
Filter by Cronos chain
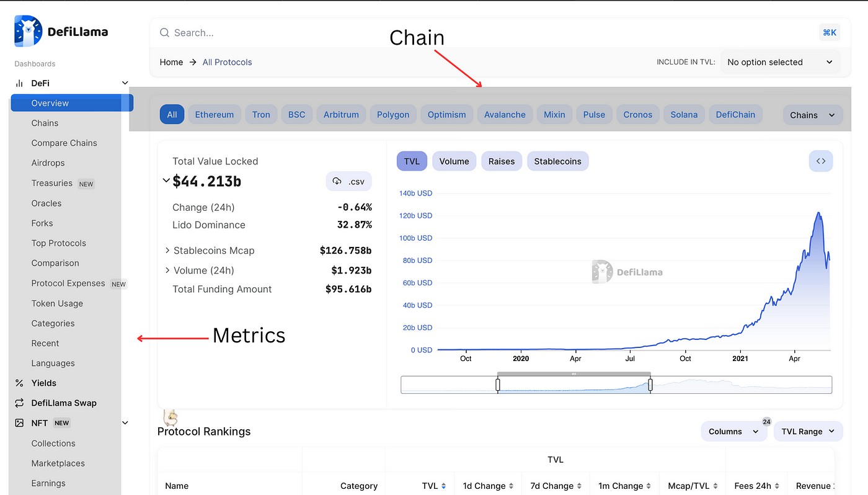click(x=638, y=114)
